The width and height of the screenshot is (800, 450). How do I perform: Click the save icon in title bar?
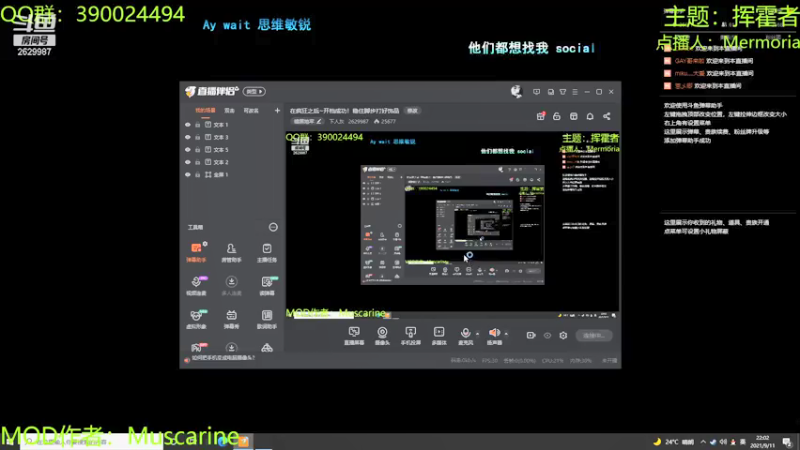[551, 92]
